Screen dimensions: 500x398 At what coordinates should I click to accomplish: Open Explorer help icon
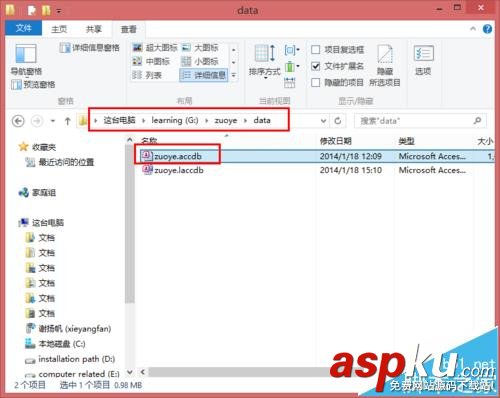(x=487, y=29)
